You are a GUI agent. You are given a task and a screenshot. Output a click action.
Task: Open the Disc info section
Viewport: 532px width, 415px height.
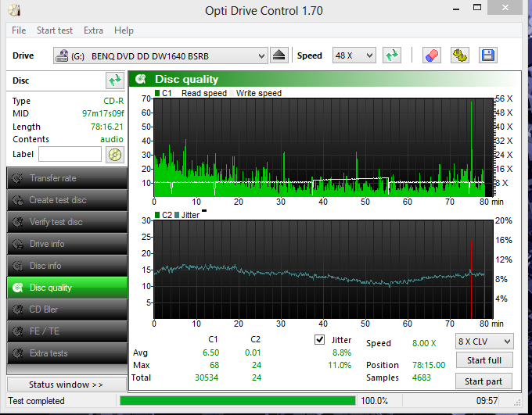tap(67, 266)
